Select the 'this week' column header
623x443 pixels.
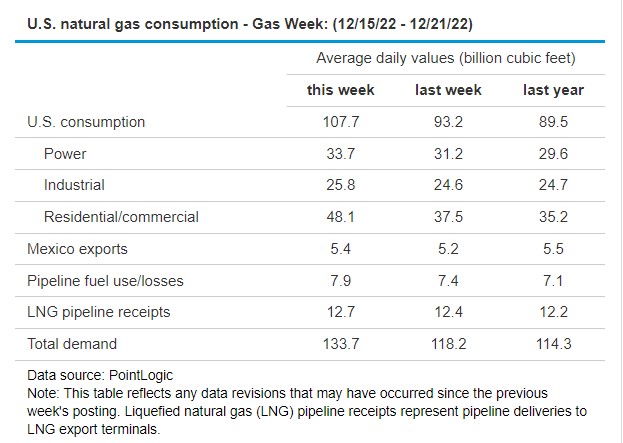pyautogui.click(x=340, y=90)
